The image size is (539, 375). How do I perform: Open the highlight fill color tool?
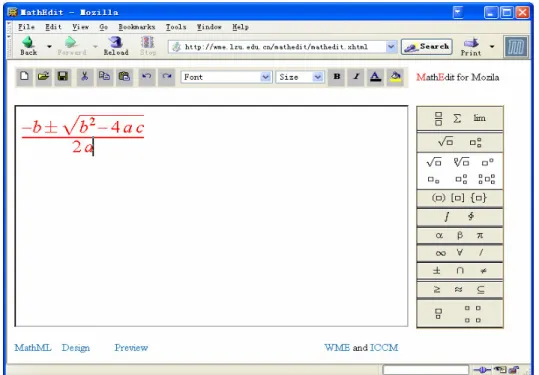[x=395, y=77]
